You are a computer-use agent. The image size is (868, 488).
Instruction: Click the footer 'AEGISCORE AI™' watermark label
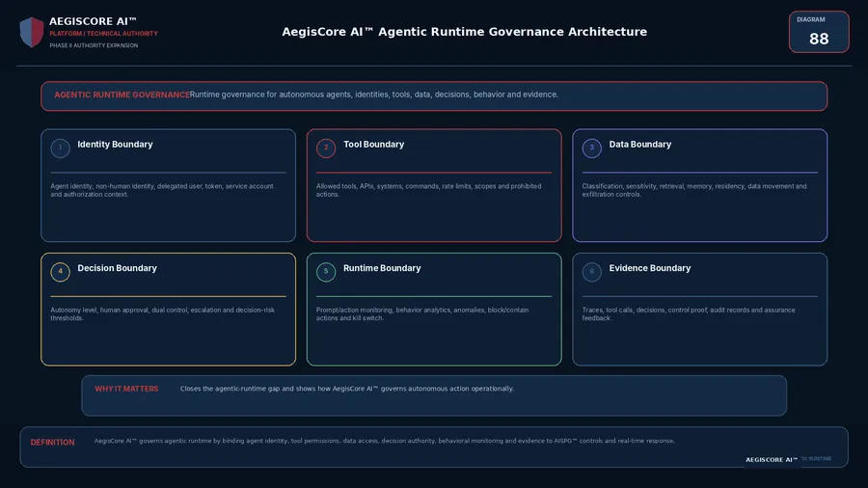coord(772,460)
